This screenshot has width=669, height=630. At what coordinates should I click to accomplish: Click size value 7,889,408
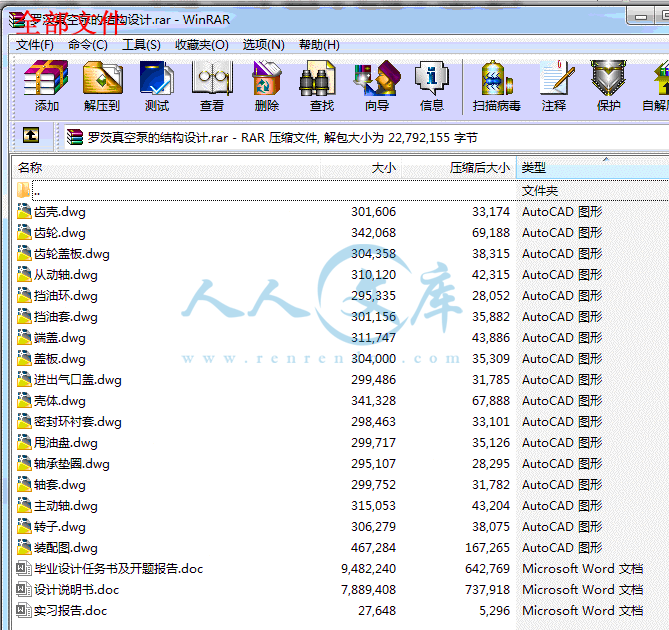tap(368, 589)
